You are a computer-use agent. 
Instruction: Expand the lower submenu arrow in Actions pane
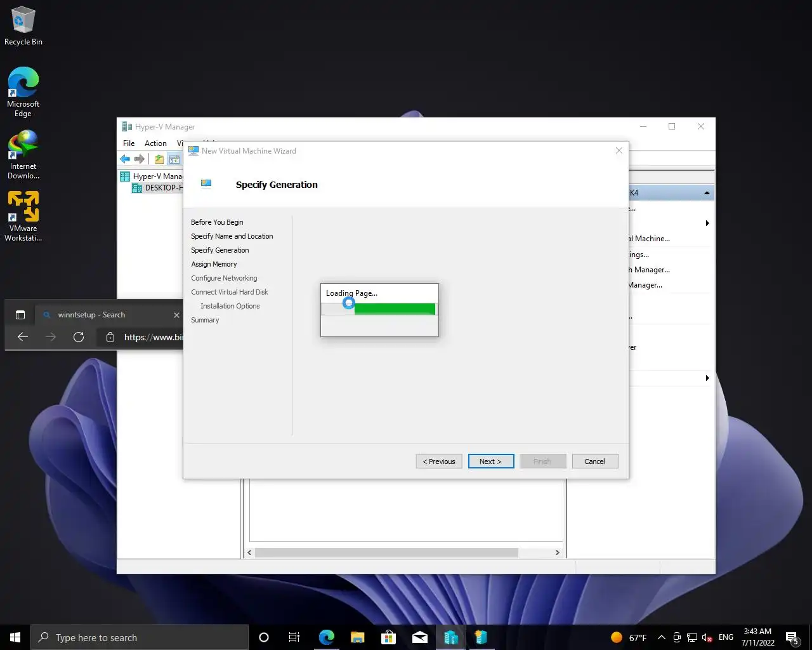point(707,378)
